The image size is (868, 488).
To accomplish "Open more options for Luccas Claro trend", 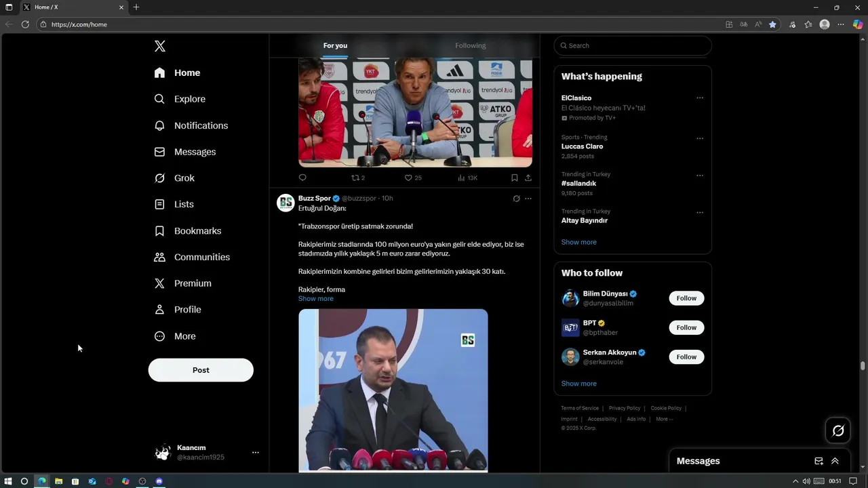I will 700,138.
